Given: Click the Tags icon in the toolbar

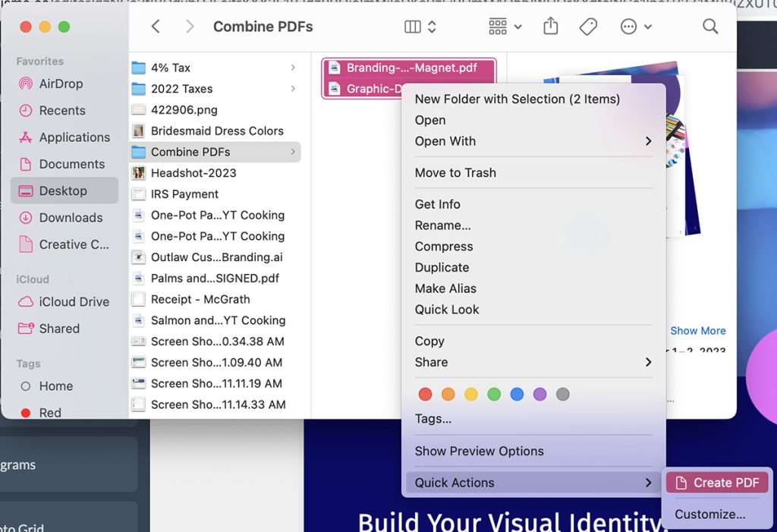Looking at the screenshot, I should click(x=588, y=26).
